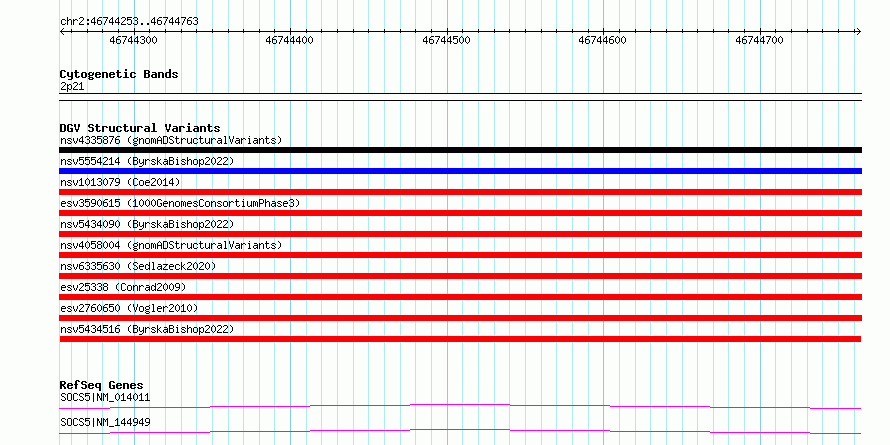890x445 pixels.
Task: Click ruler tick label 46744500
Action: [446, 40]
